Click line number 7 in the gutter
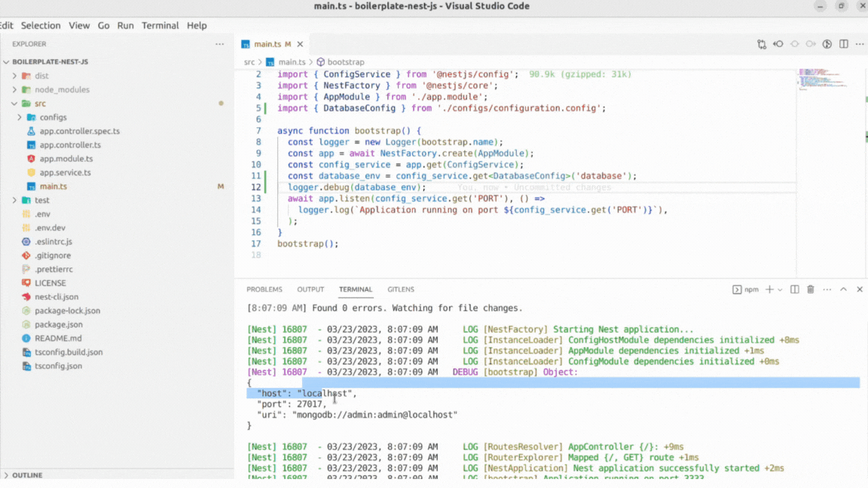The height and width of the screenshot is (488, 868). [258, 130]
